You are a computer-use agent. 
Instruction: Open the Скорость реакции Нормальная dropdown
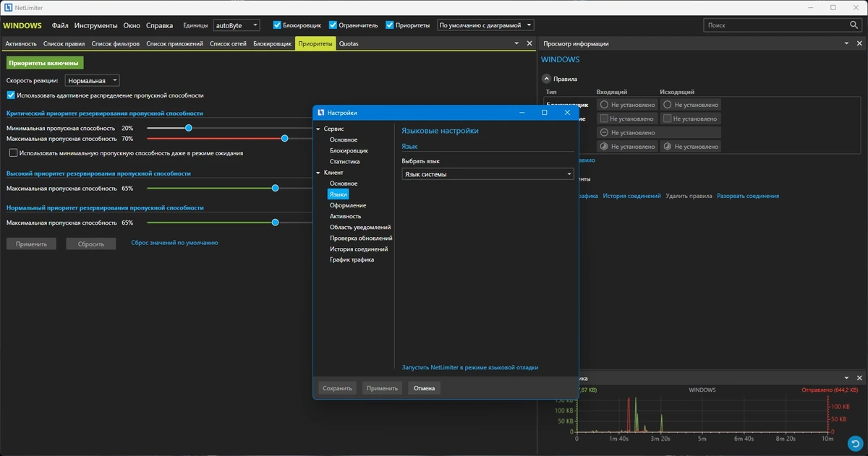[x=93, y=81]
